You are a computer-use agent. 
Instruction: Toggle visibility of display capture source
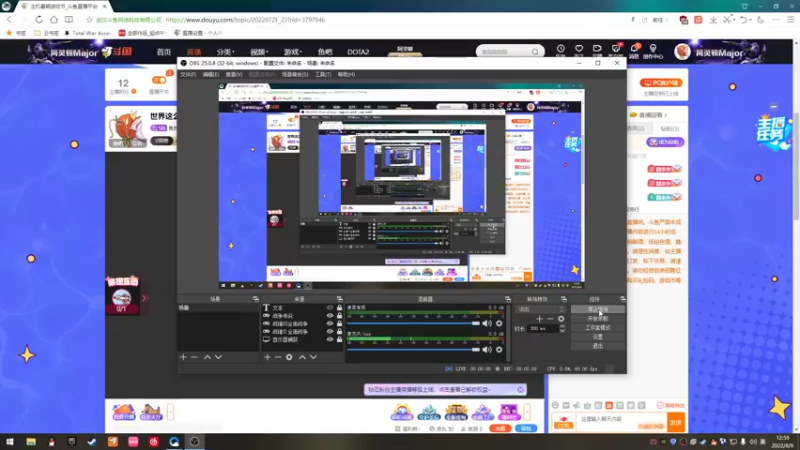coord(330,339)
